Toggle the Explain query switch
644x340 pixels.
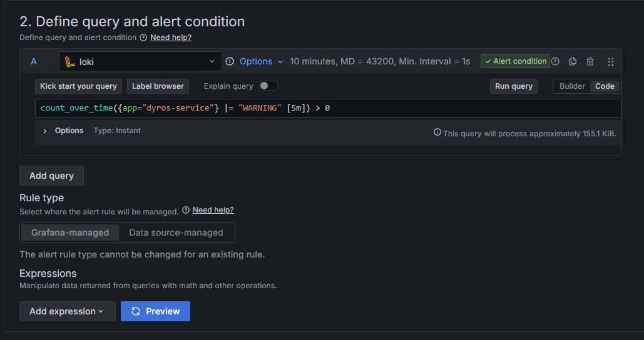coord(268,86)
